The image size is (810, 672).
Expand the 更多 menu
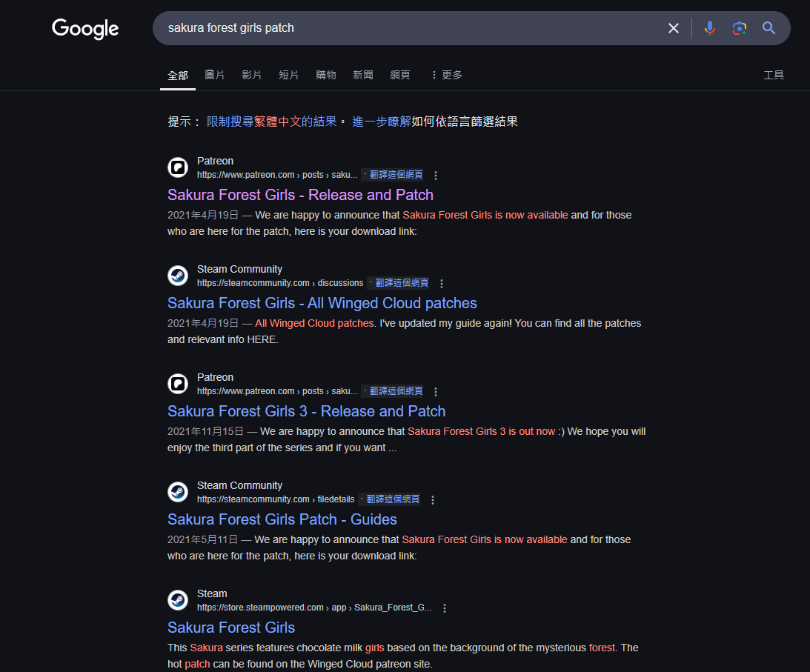point(446,75)
